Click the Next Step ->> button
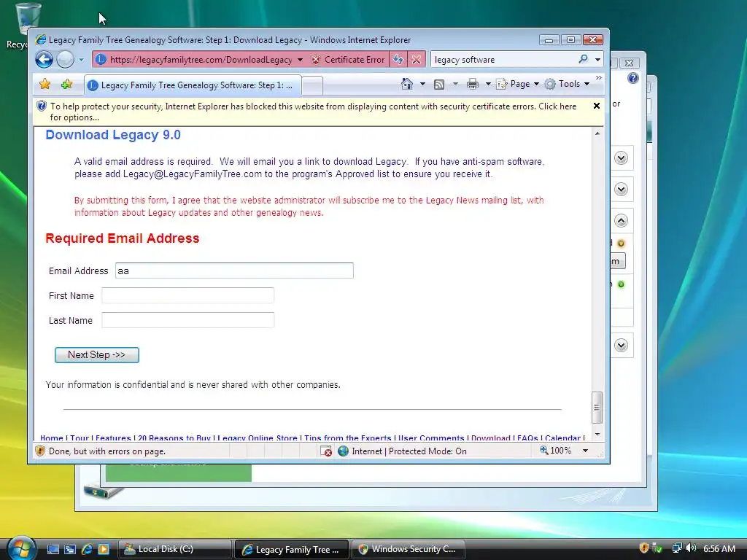Viewport: 747px width, 560px height. [x=97, y=355]
